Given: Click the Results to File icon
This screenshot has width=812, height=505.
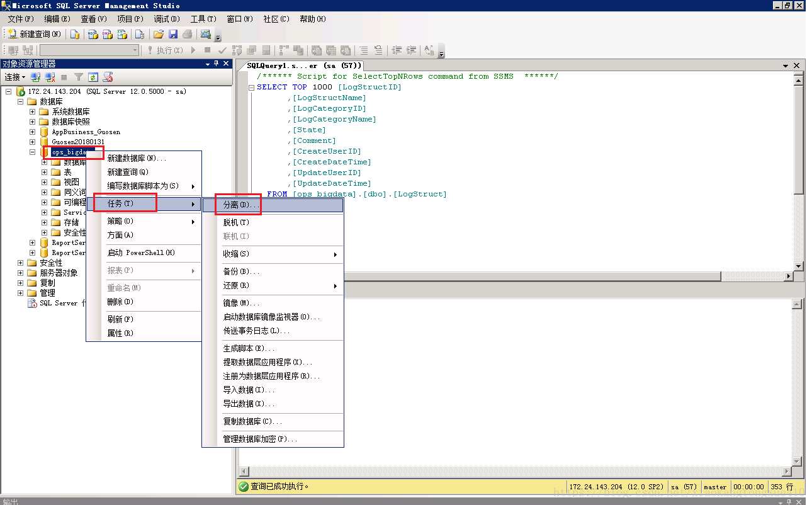Looking at the screenshot, I should click(x=346, y=50).
